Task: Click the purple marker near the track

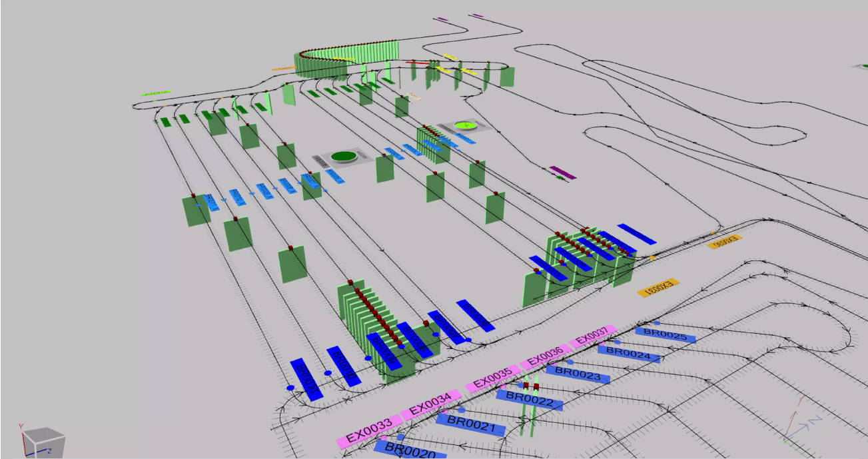Action: tap(562, 173)
